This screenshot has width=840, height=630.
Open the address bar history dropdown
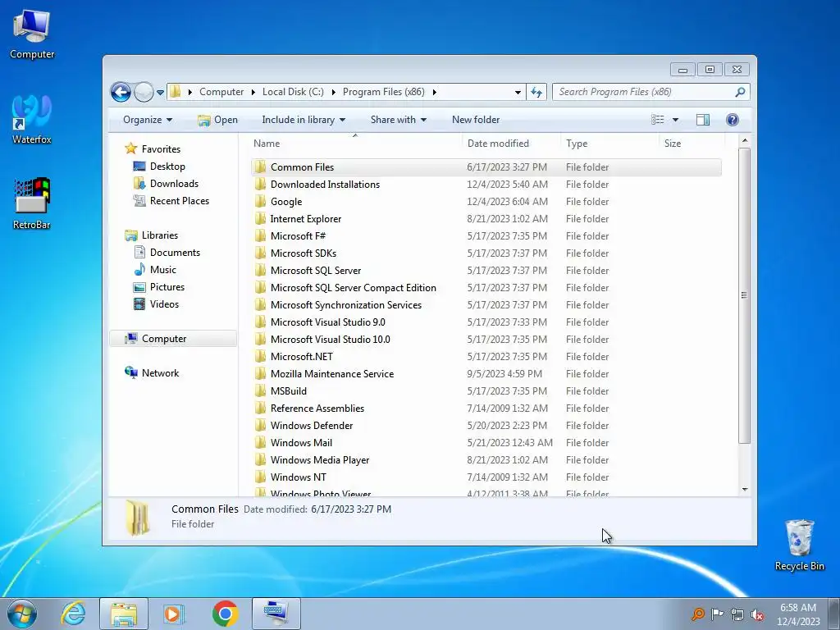click(518, 92)
